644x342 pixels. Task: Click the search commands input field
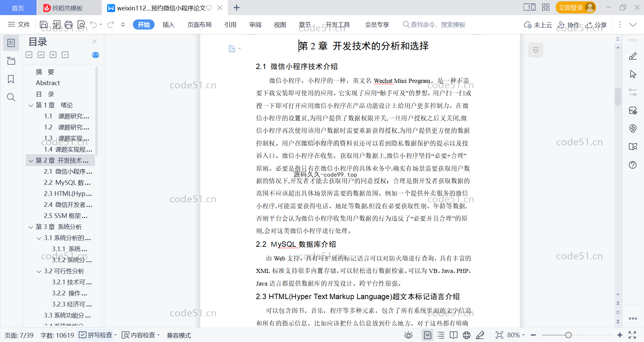[x=434, y=24]
